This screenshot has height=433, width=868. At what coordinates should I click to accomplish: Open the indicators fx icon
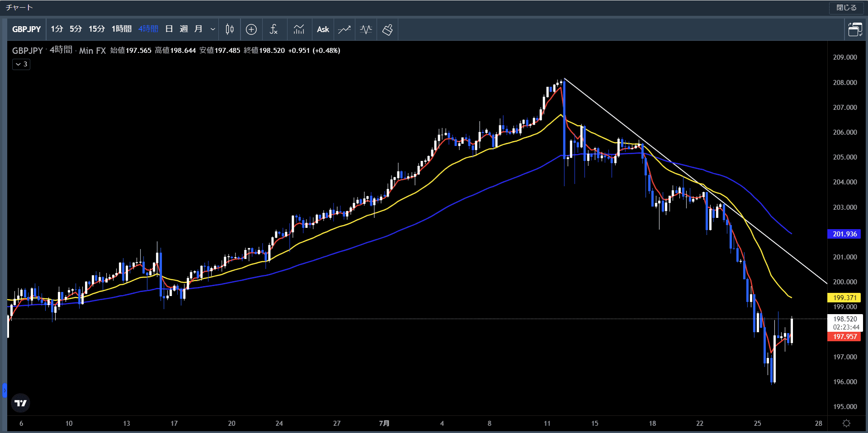274,29
